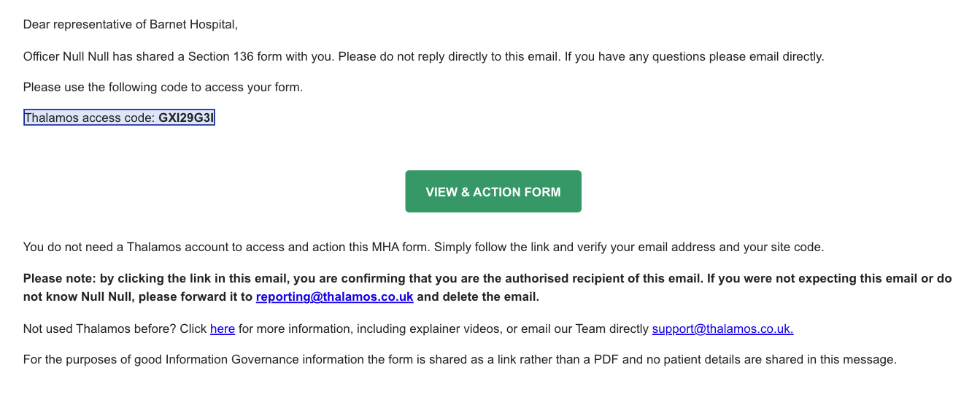Open the support@thalamos.co.uk email link
980x411 pixels.
(722, 329)
